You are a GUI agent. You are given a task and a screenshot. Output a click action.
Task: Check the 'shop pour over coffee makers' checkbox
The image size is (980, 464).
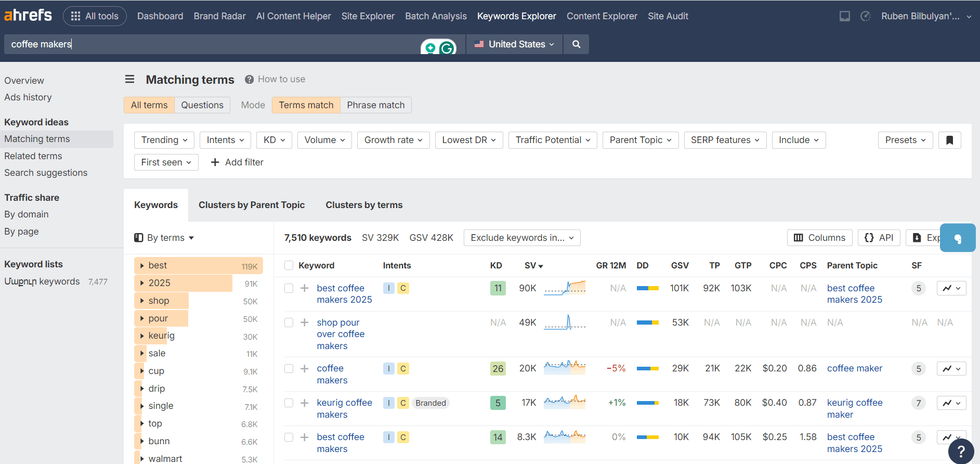(x=289, y=323)
